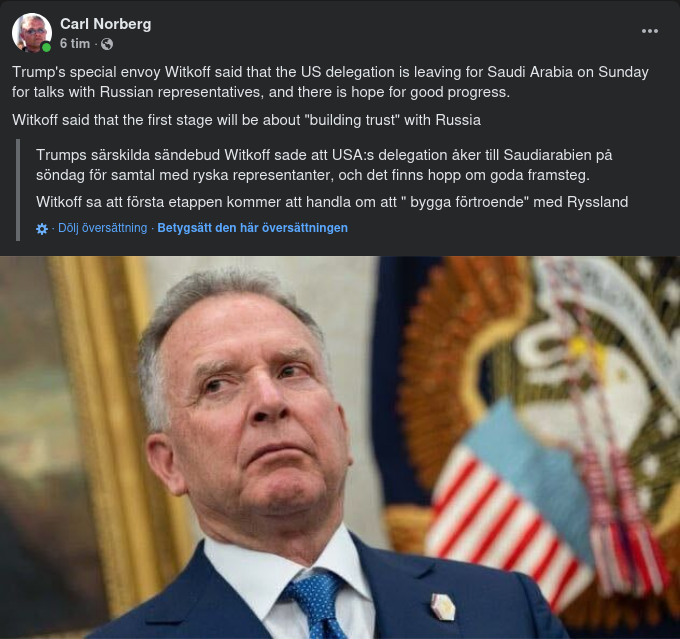680x639 pixels.
Task: Click the English "building trust" sentence
Action: coord(246,120)
